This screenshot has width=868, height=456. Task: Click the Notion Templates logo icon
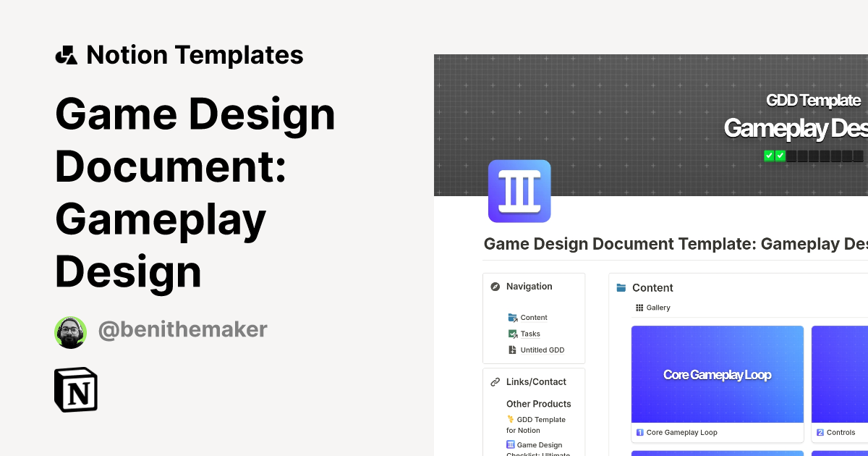click(66, 54)
